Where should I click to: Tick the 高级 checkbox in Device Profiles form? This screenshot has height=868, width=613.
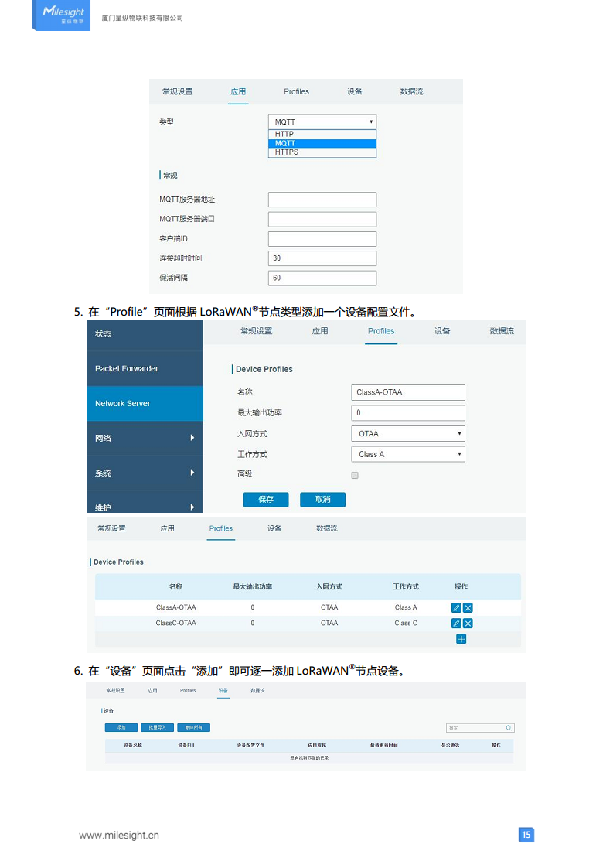pyautogui.click(x=355, y=475)
